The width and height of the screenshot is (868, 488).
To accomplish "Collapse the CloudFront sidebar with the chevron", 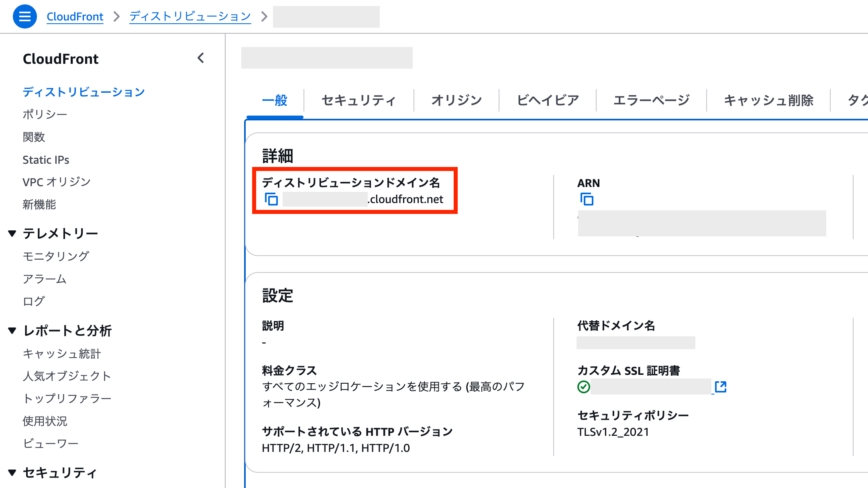I will click(x=201, y=58).
